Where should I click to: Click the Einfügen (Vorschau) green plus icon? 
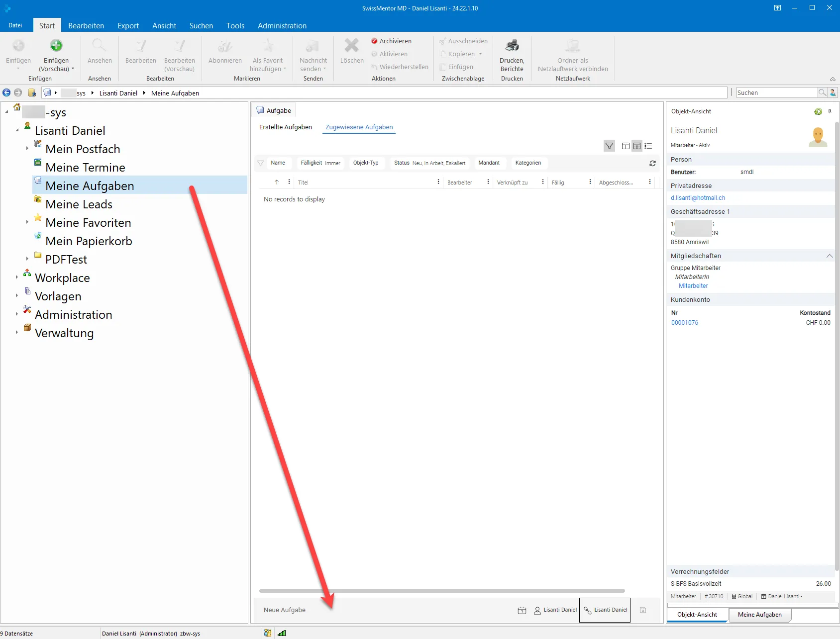tap(56, 46)
